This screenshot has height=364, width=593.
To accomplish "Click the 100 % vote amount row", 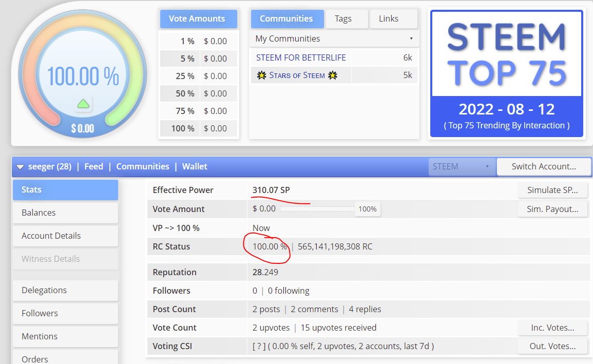I will coord(199,128).
